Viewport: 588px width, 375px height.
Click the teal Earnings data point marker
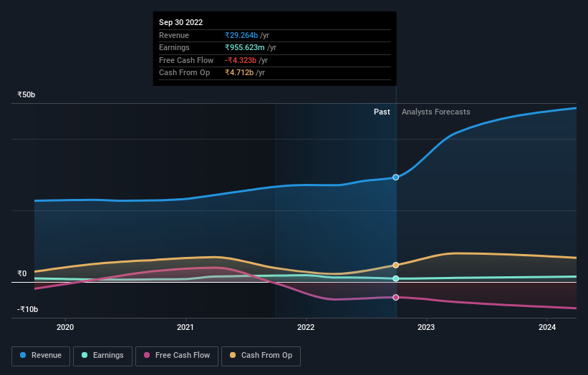395,278
